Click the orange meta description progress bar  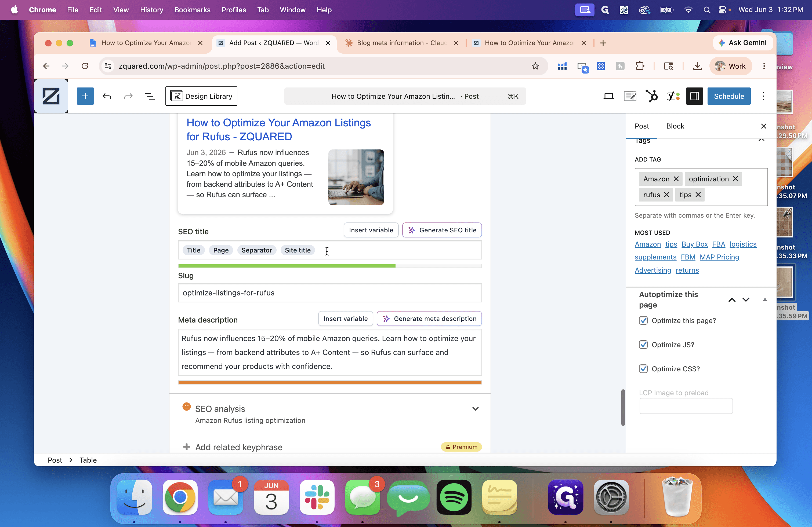coord(330,382)
